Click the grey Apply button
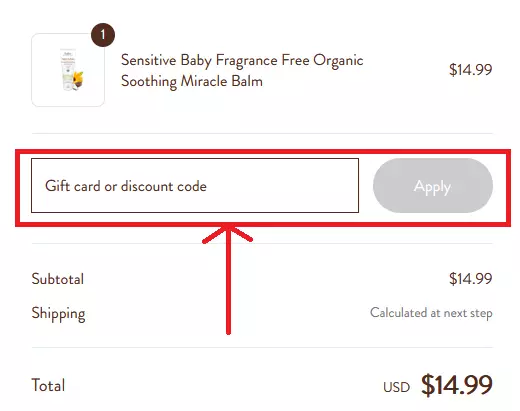 click(433, 185)
